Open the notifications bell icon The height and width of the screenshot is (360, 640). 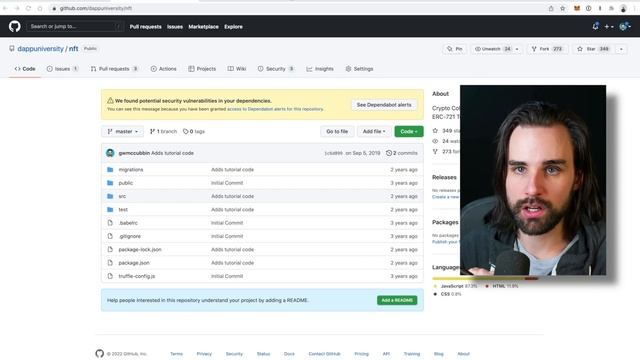click(596, 27)
